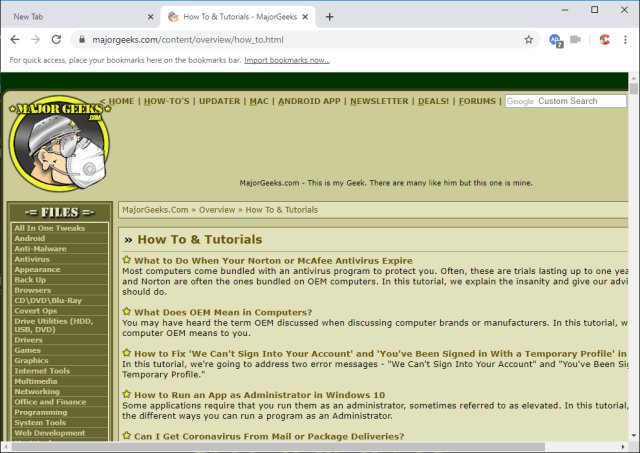Click the horizontal scrollbar right arrow
Screen dimensions: 640x453
pyautogui.click(x=623, y=446)
